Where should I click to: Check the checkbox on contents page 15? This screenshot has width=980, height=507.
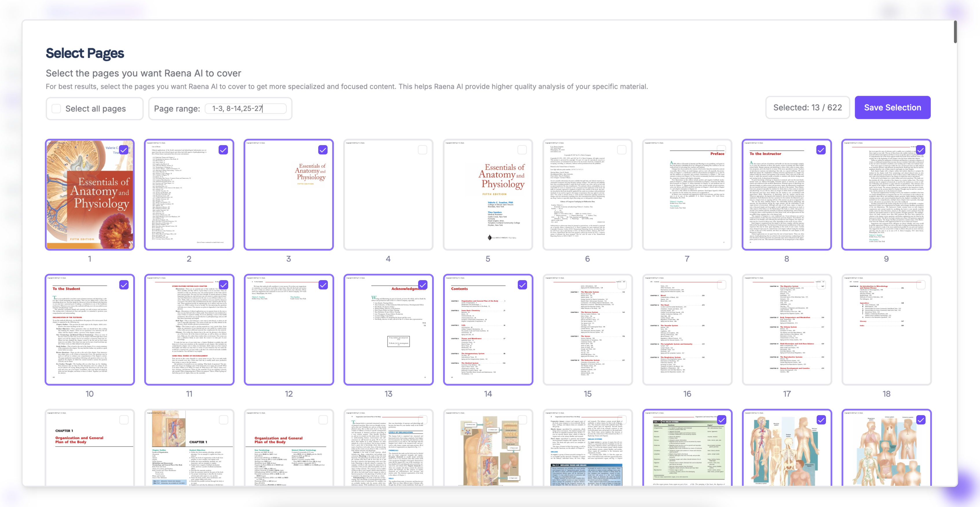point(622,285)
